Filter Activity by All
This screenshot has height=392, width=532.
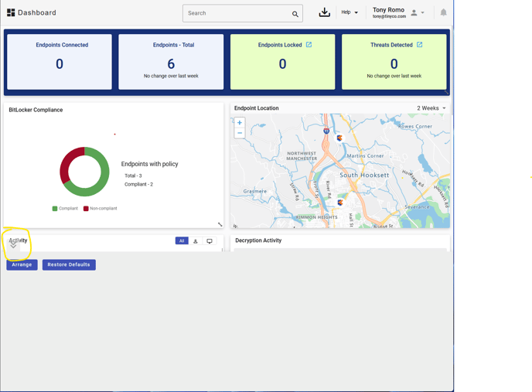click(182, 241)
